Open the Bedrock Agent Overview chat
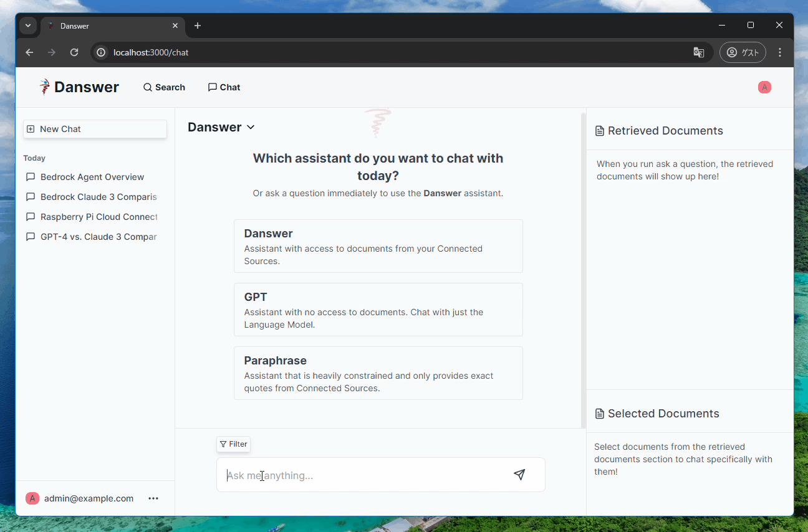 [92, 177]
